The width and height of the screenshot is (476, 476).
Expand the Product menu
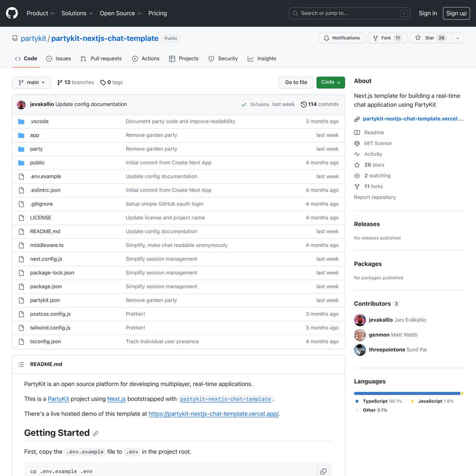40,13
